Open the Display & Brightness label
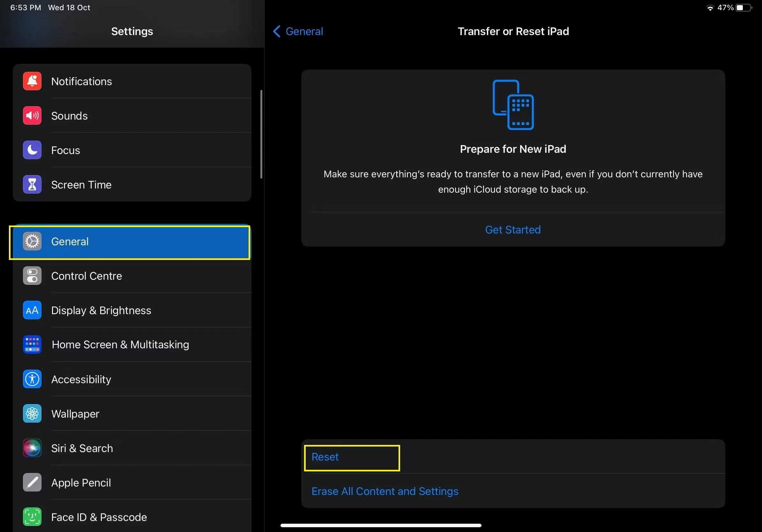This screenshot has width=762, height=532. click(x=101, y=311)
